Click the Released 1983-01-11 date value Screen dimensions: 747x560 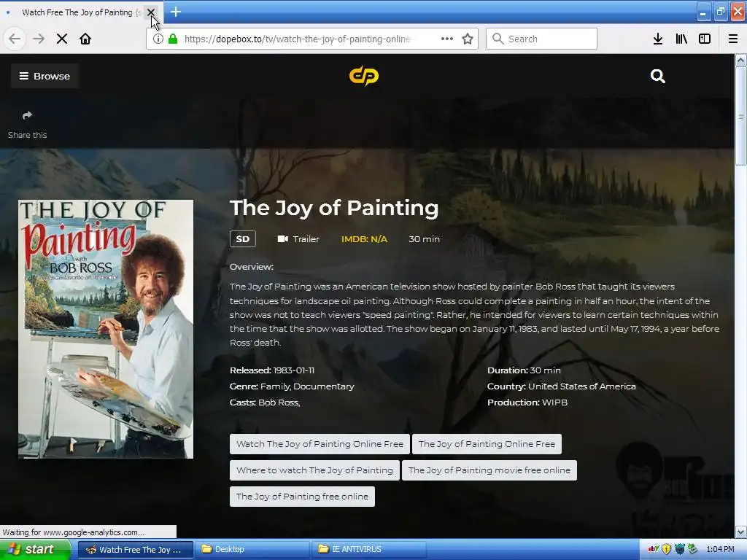[x=294, y=370]
